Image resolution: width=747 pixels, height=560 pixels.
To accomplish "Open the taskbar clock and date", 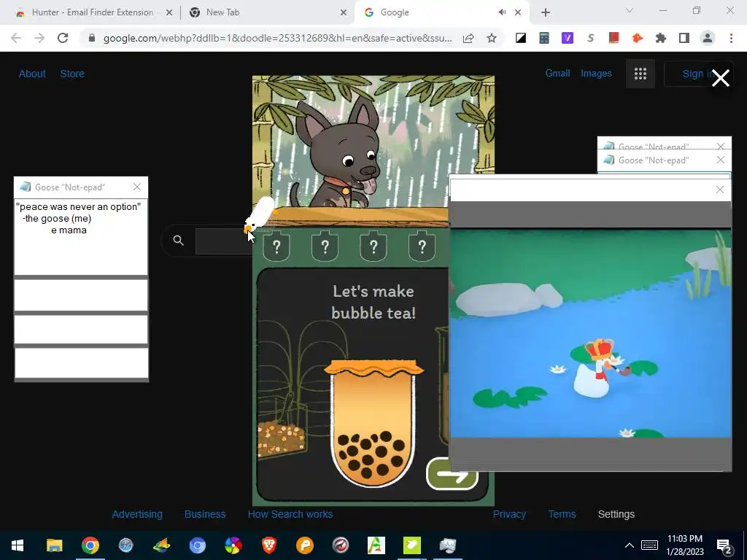I will [684, 545].
